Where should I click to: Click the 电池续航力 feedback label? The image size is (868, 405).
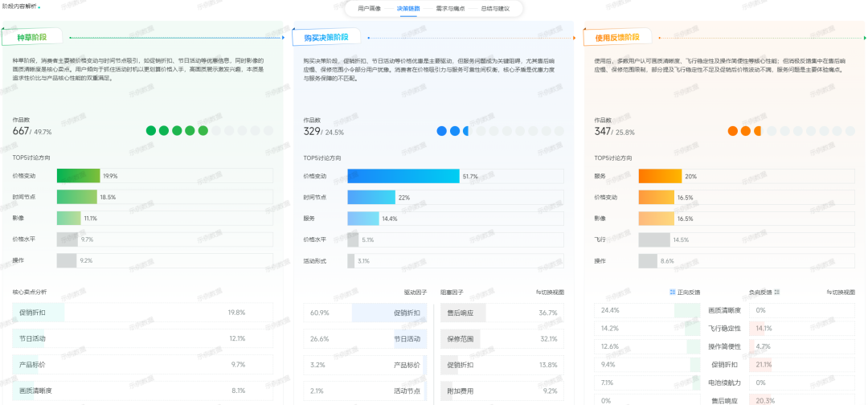pos(725,382)
